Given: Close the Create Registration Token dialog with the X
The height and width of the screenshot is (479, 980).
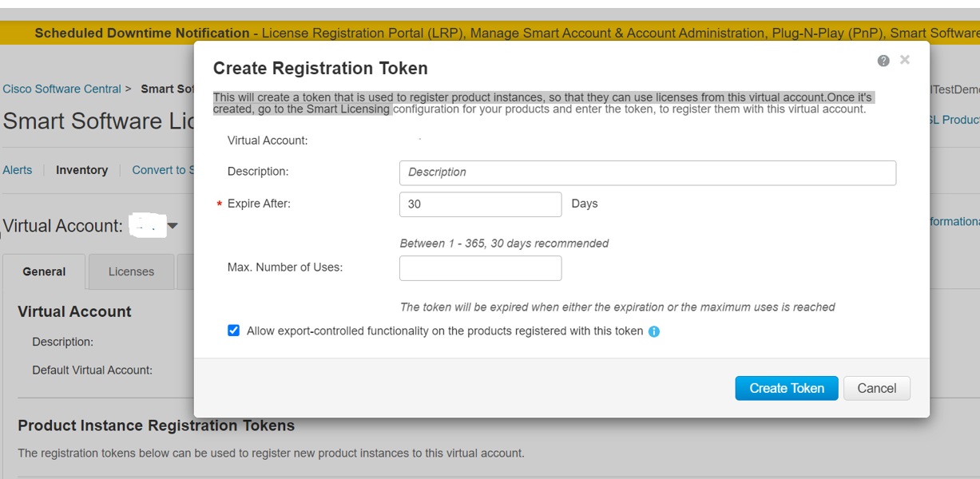Looking at the screenshot, I should click(x=905, y=59).
